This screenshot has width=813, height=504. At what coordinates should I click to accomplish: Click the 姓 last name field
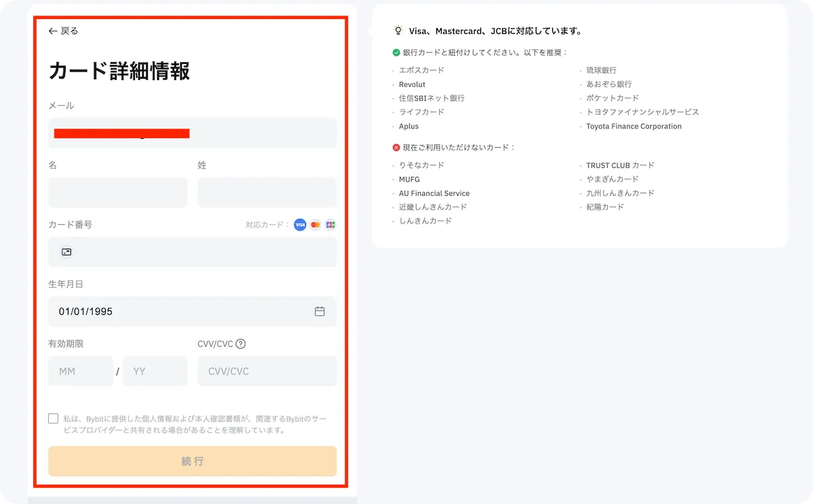pyautogui.click(x=267, y=193)
